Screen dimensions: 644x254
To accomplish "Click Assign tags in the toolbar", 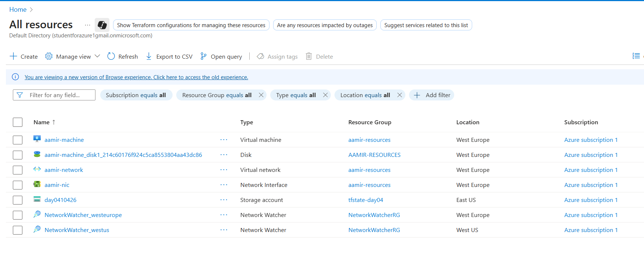I will click(x=277, y=56).
